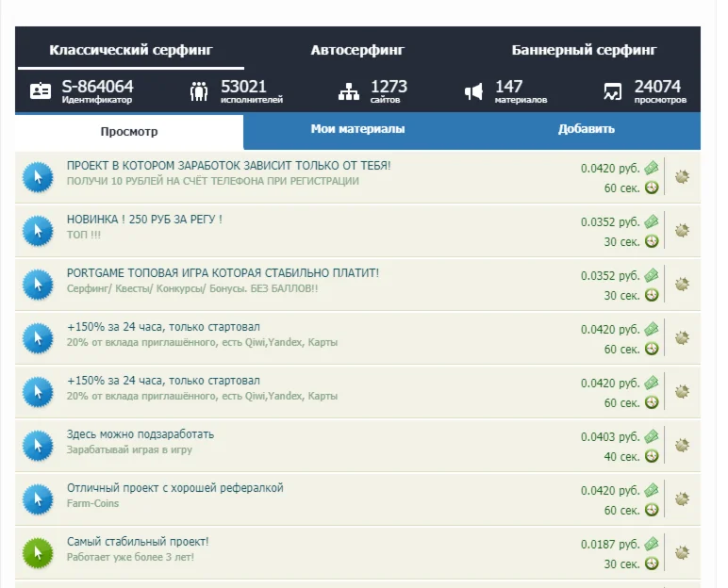Click clock icon next to 40 сек.
The width and height of the screenshot is (728, 588).
pyautogui.click(x=652, y=456)
